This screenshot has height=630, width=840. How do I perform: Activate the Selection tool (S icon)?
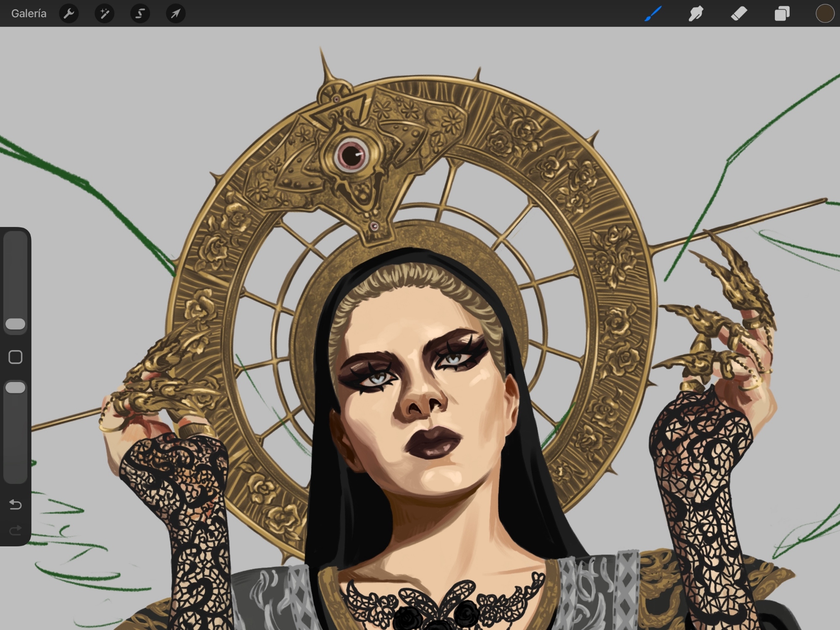pyautogui.click(x=140, y=14)
